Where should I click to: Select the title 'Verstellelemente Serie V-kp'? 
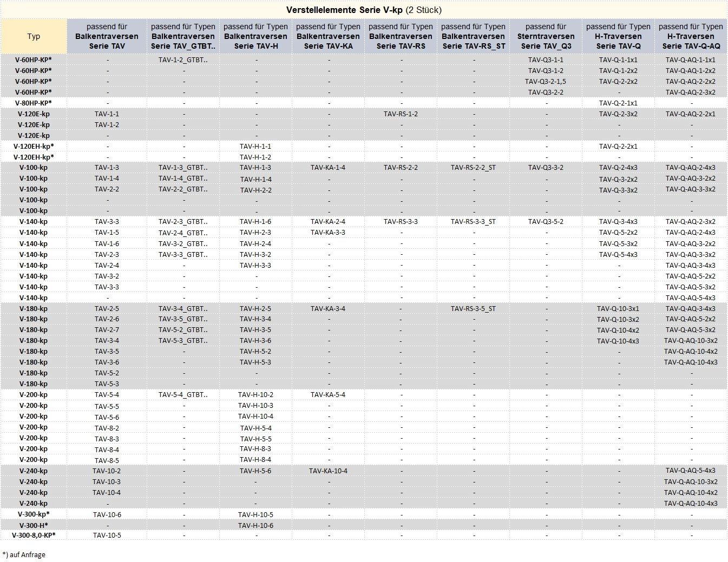tap(363, 10)
